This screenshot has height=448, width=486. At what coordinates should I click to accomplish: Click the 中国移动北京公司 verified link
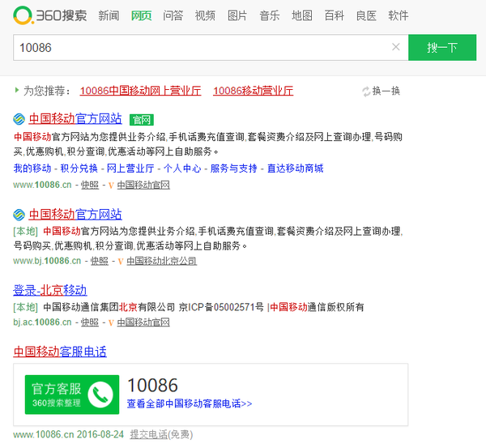161,261
